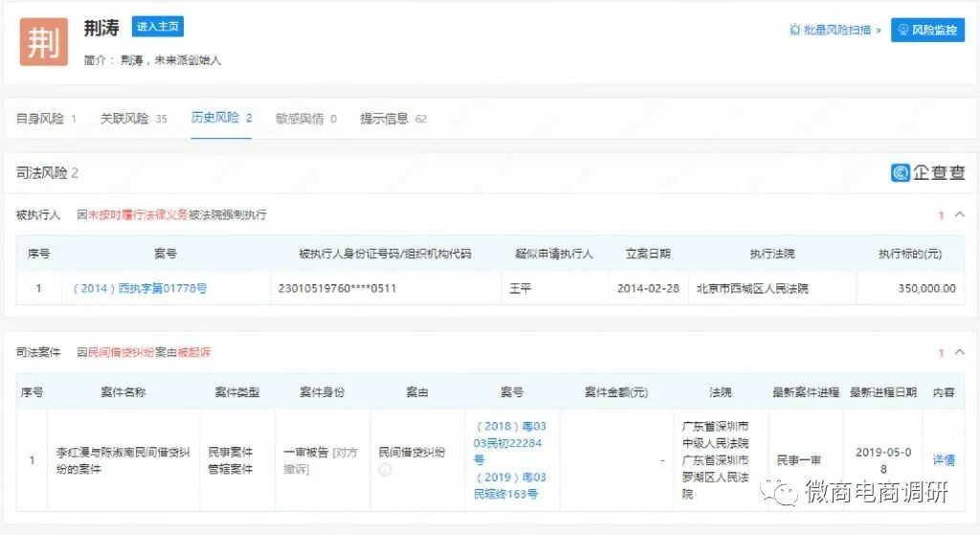Open the 敏感舆情 tab
980x535 pixels.
[x=300, y=119]
